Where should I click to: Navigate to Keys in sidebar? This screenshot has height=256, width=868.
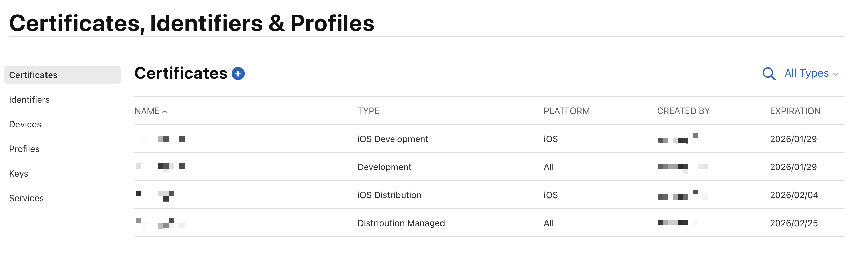coord(18,174)
